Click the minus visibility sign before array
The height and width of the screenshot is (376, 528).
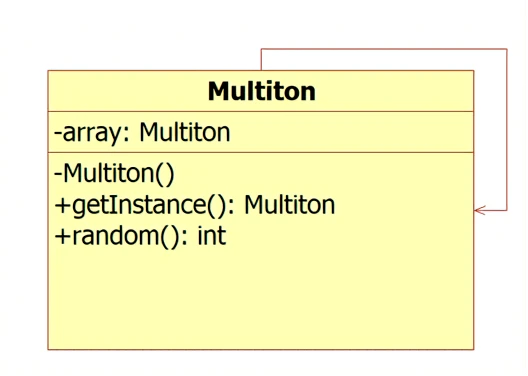tap(58, 134)
